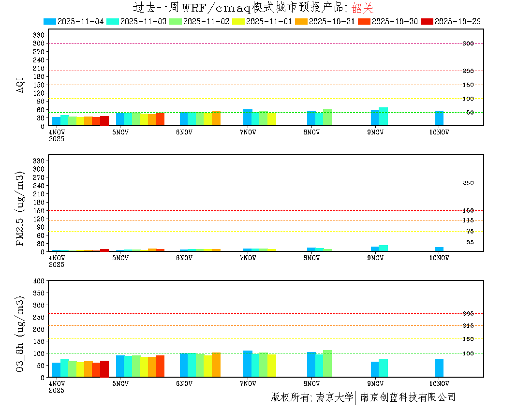
Task: Select the 2025-10-29 dark red legend swatch
Action: 427,21
